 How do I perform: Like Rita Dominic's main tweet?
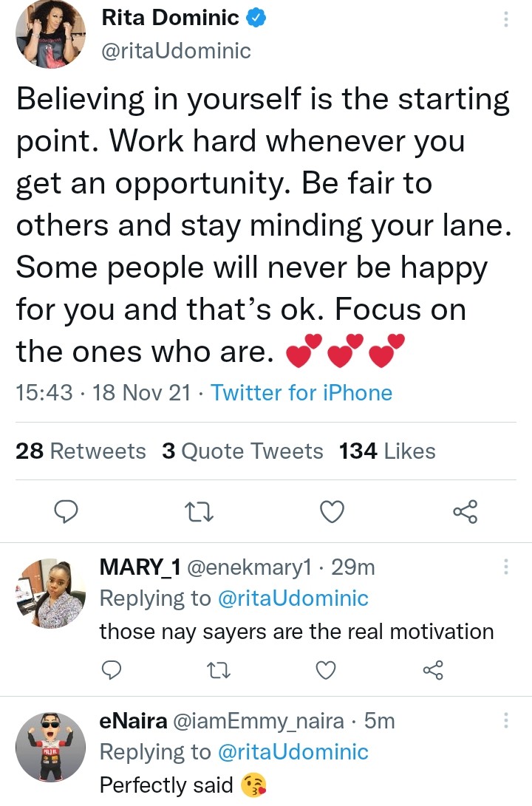pos(333,511)
